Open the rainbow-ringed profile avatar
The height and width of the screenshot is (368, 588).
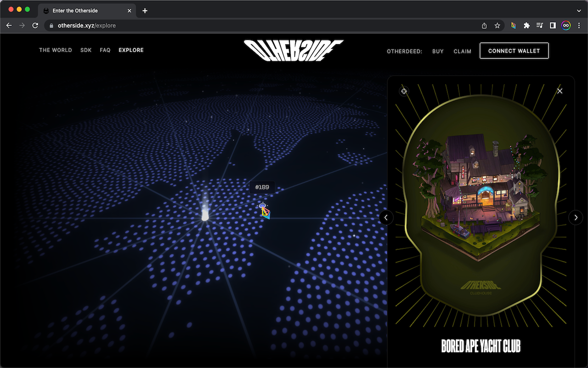566,26
